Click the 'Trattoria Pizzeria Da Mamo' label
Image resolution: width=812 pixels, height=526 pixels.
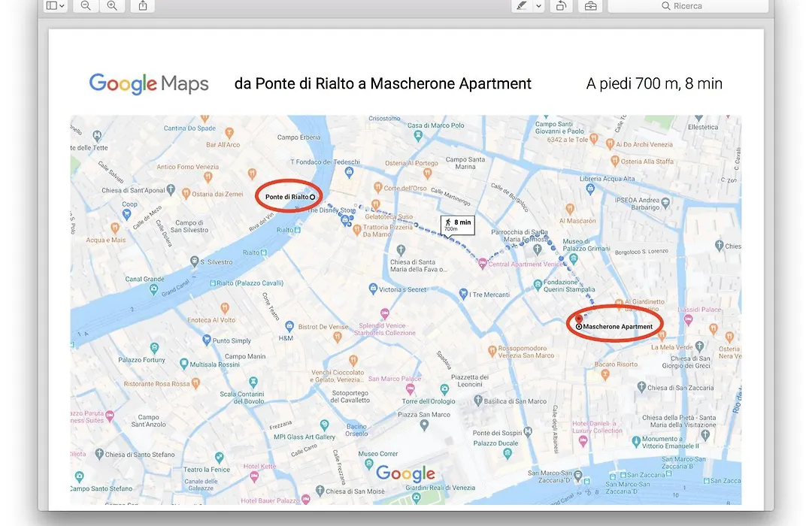click(x=388, y=231)
